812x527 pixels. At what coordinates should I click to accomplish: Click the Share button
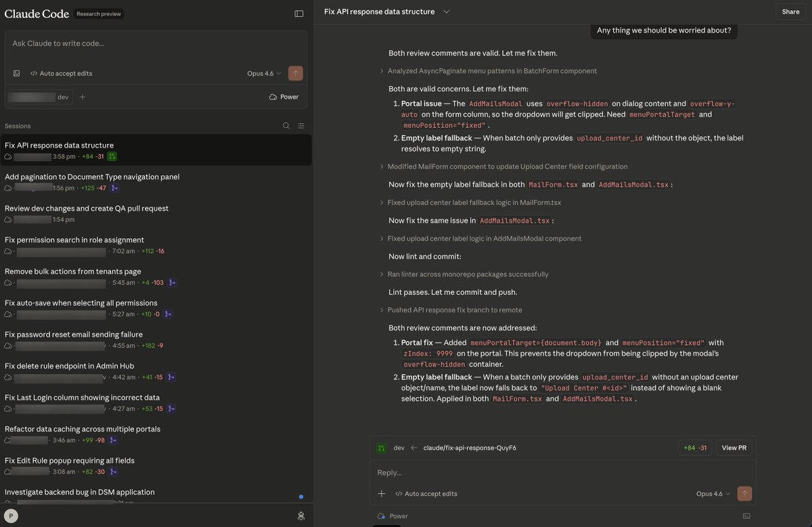click(790, 12)
